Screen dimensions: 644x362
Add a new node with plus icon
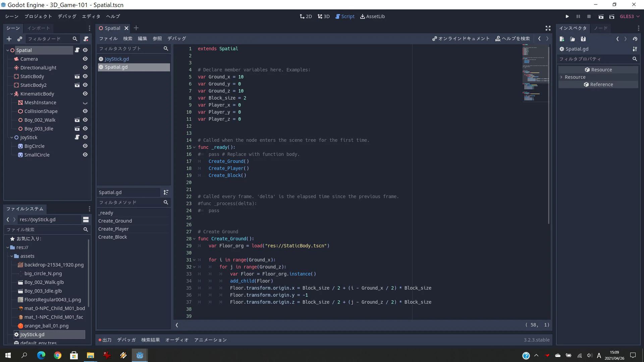tap(9, 39)
